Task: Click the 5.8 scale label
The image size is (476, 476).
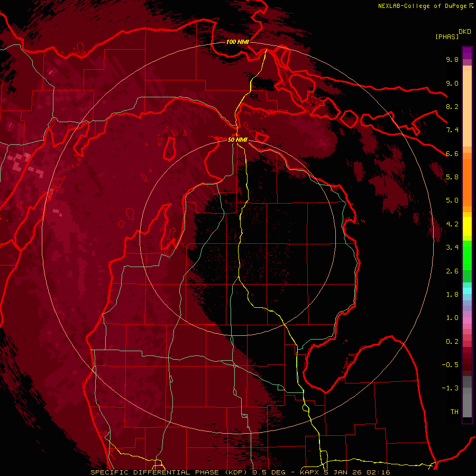Action: point(452,177)
